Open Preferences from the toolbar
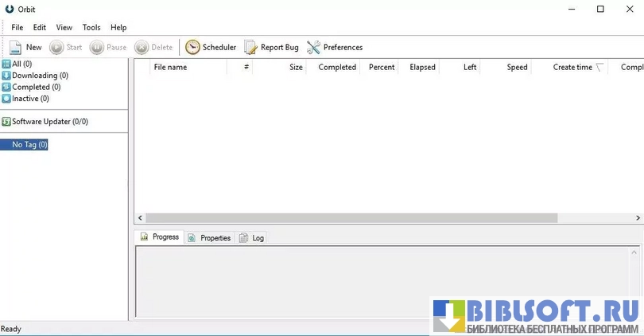The height and width of the screenshot is (336, 644). pyautogui.click(x=314, y=48)
